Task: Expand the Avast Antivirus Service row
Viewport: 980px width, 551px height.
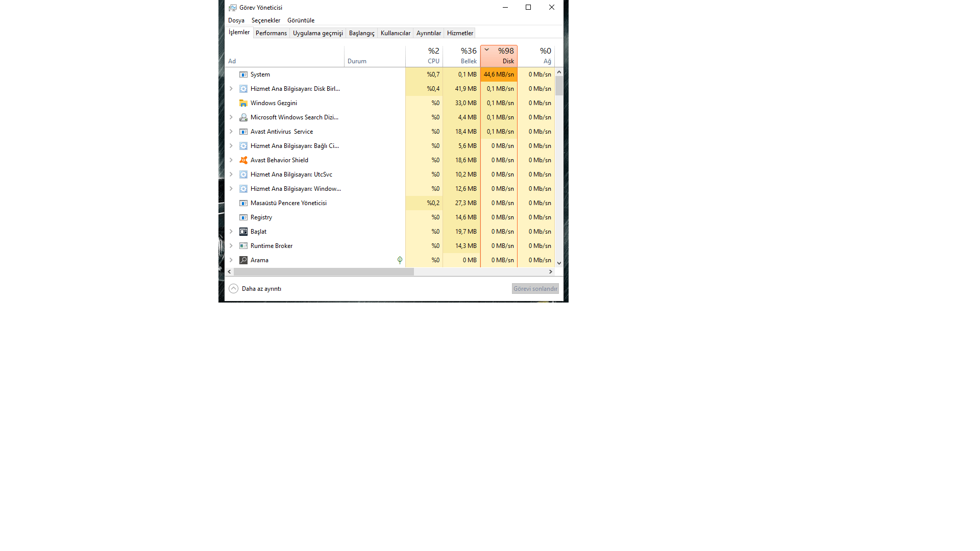Action: (x=231, y=132)
